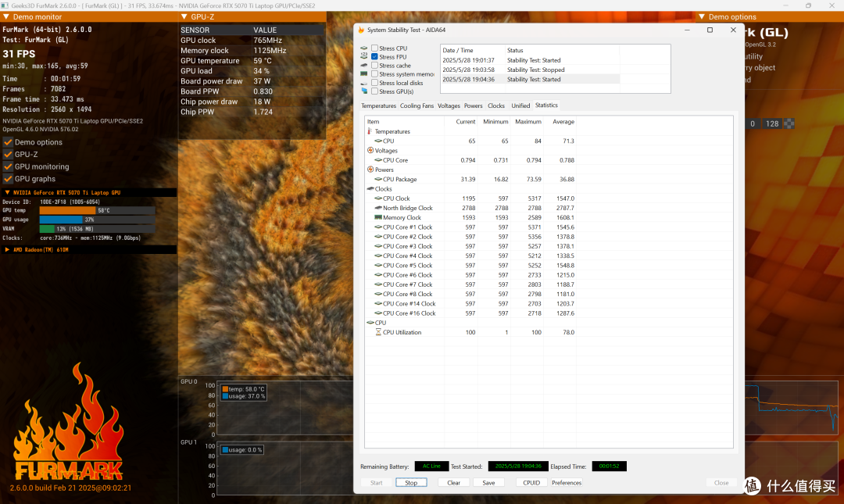Switch to the Powers tab

[x=473, y=105]
